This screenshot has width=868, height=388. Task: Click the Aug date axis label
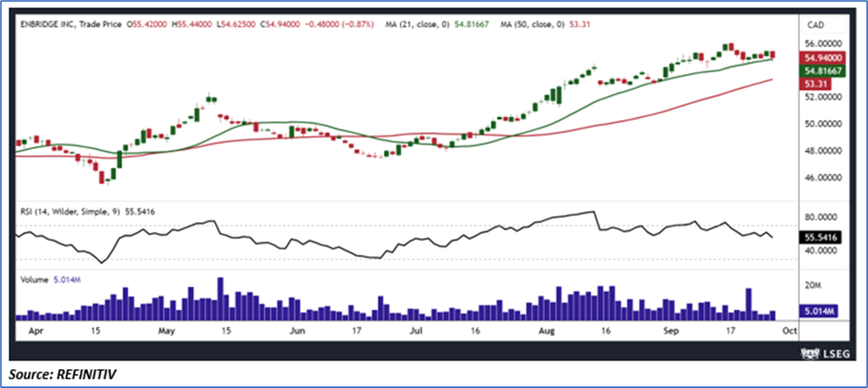(x=546, y=331)
